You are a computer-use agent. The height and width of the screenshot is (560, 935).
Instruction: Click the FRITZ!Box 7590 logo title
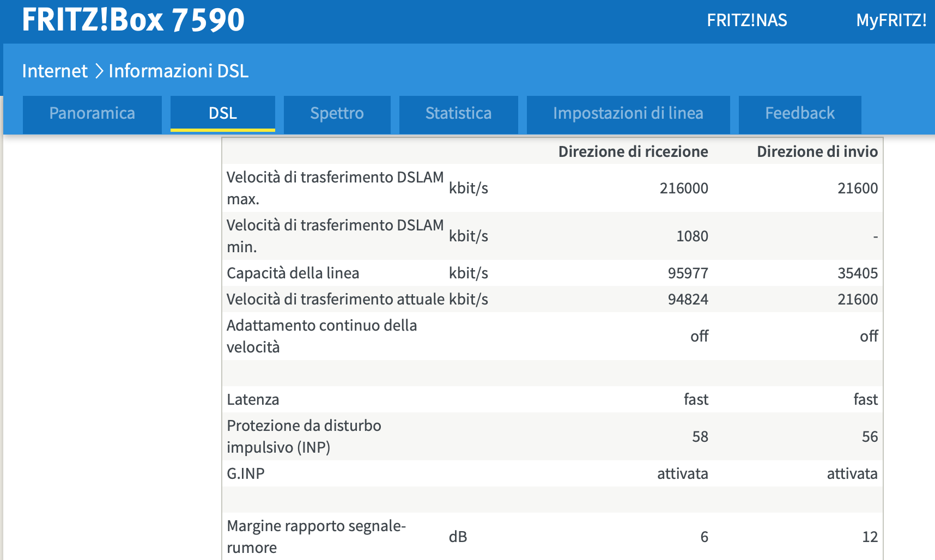(133, 19)
